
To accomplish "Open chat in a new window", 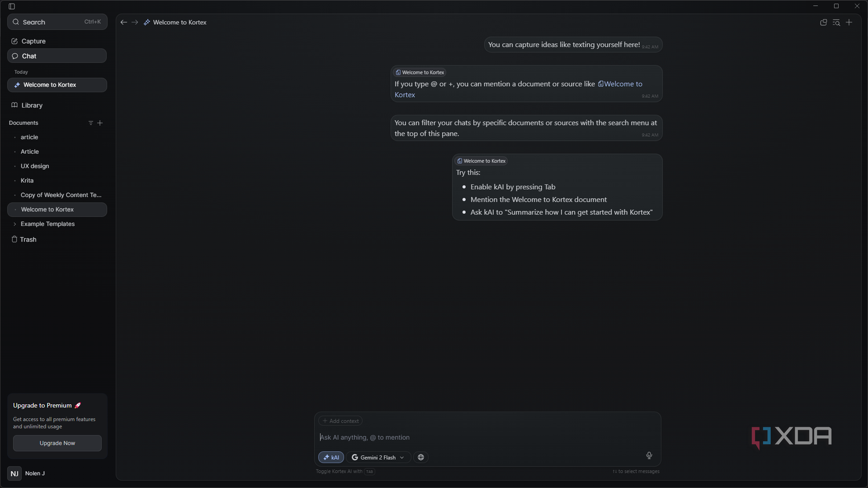I will click(x=823, y=23).
